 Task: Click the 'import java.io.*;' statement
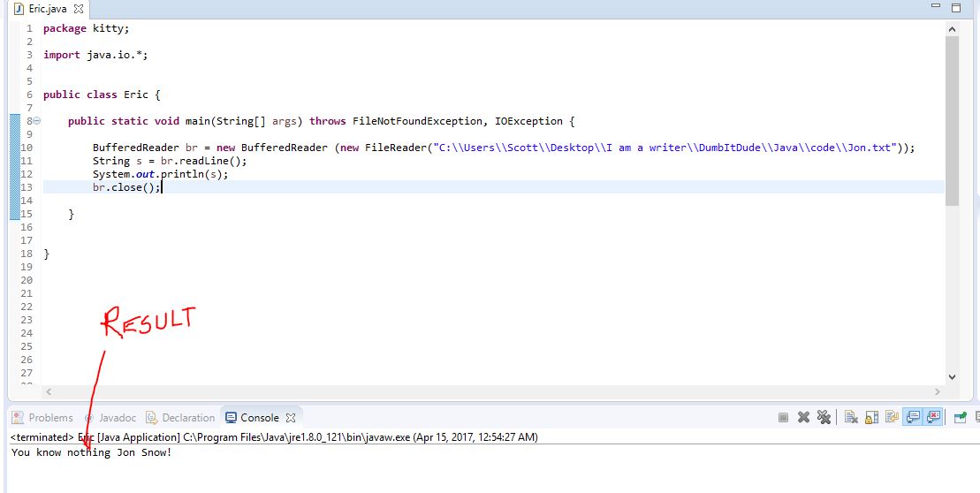pyautogui.click(x=95, y=55)
